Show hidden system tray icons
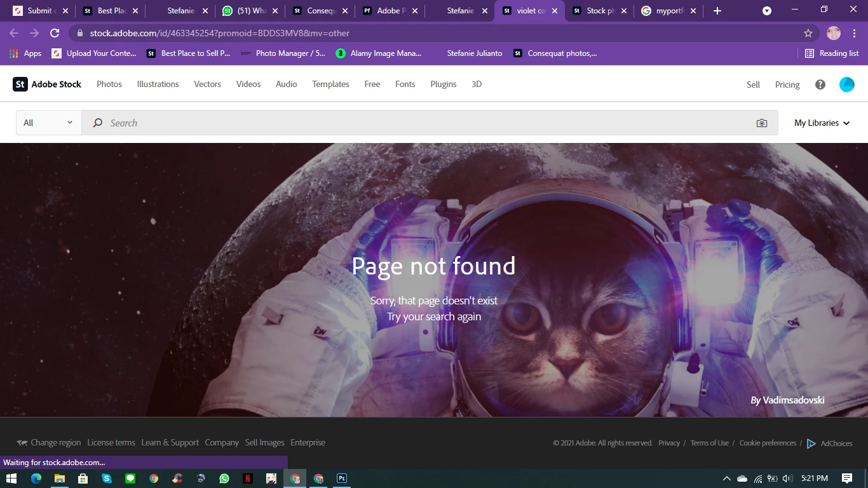Screen dimensions: 868x488 [727, 478]
